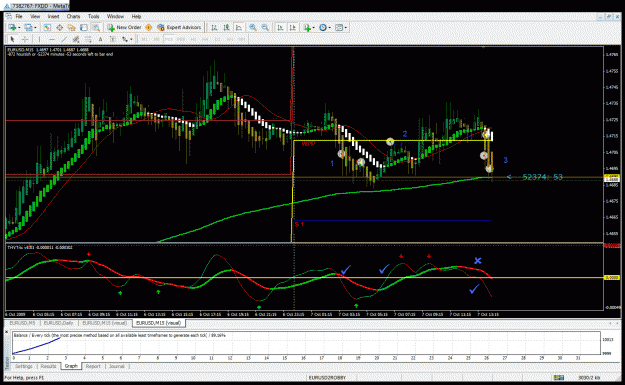Open the tester Settings tab
The width and height of the screenshot is (625, 385).
tap(24, 366)
